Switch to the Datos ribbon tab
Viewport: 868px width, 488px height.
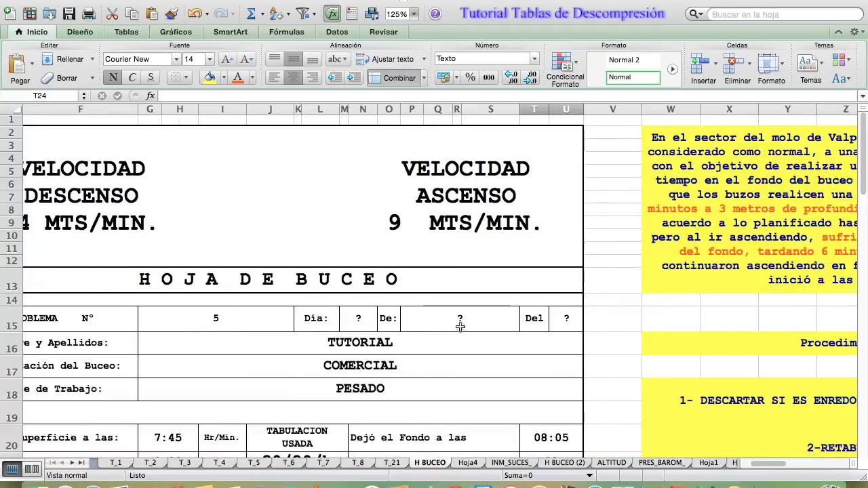(x=337, y=32)
